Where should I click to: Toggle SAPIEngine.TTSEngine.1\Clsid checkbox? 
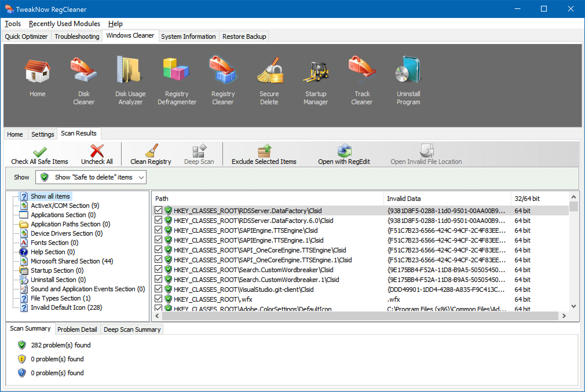158,239
